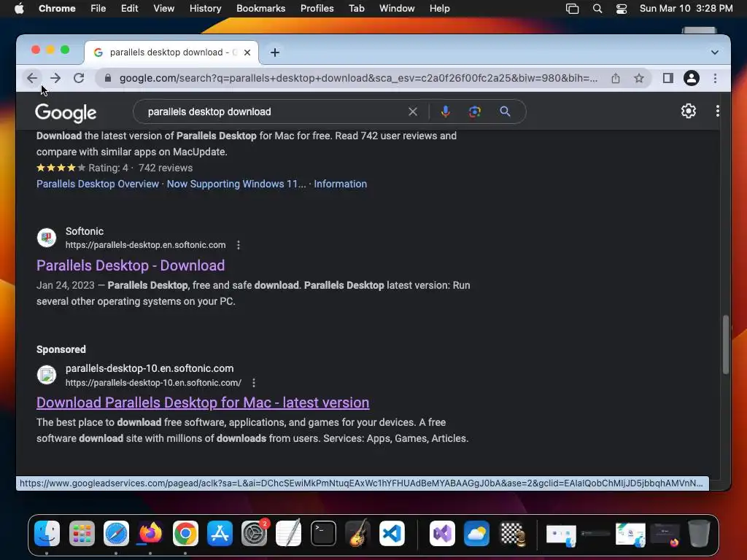Viewport: 747px width, 560px height.
Task: Open Now Supporting Windows 11 sitelink
Action: tap(236, 184)
